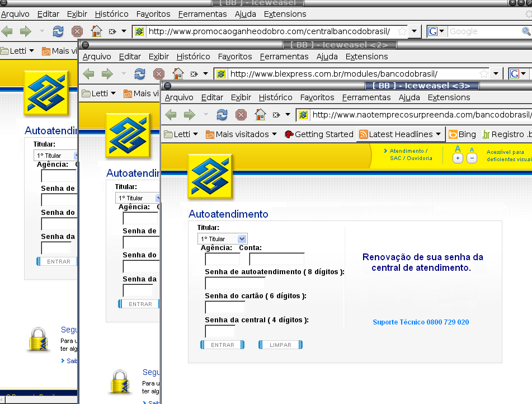Reload page in Iceweasel <3> window
Viewport: 532px width, 404px height.
222,115
